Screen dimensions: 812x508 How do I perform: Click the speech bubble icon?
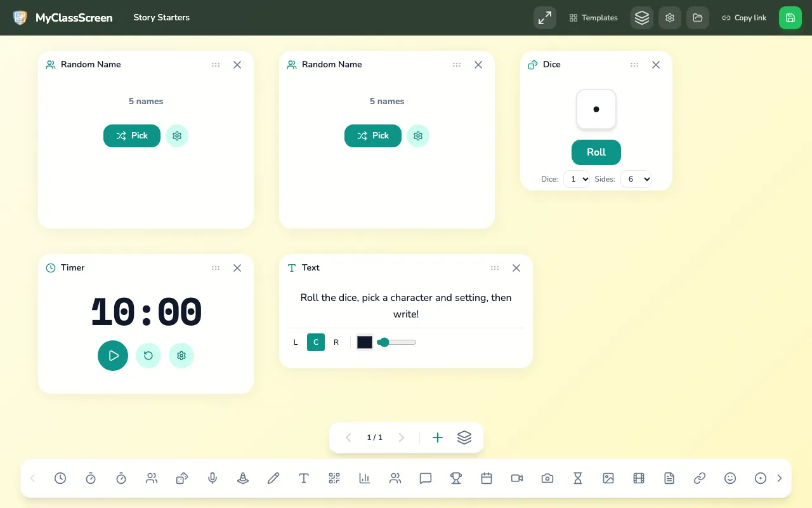pos(426,478)
